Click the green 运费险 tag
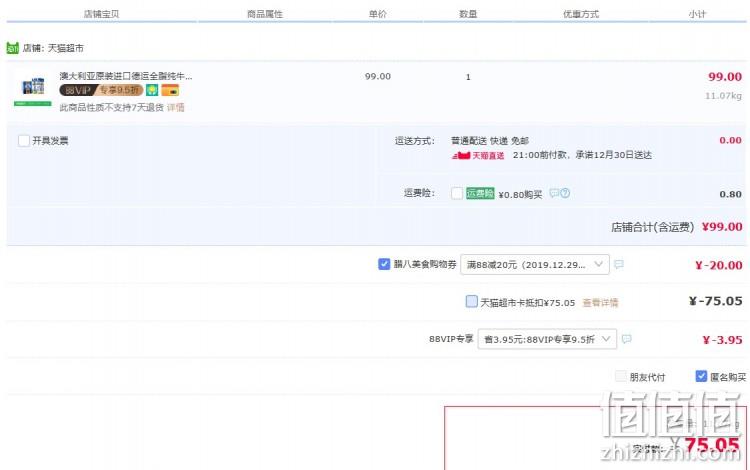This screenshot has height=470, width=750. click(x=480, y=193)
